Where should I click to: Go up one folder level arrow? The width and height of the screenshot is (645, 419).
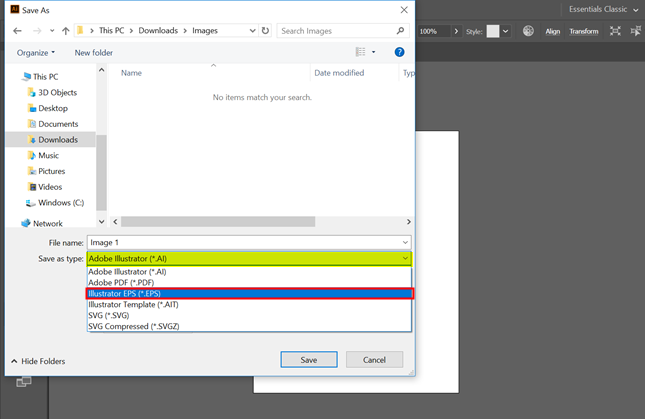65,31
